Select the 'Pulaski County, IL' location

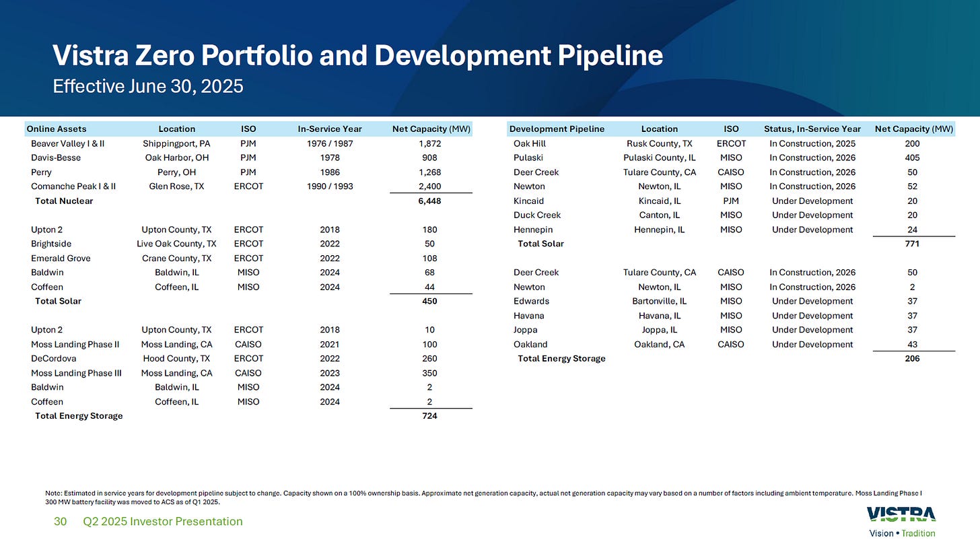tap(659, 158)
